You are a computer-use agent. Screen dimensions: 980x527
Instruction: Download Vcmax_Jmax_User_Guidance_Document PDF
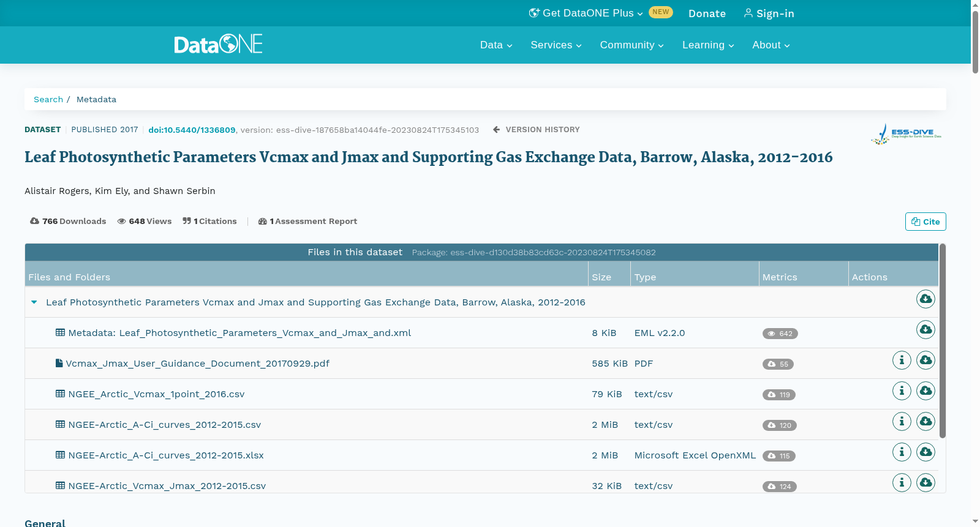pyautogui.click(x=925, y=360)
